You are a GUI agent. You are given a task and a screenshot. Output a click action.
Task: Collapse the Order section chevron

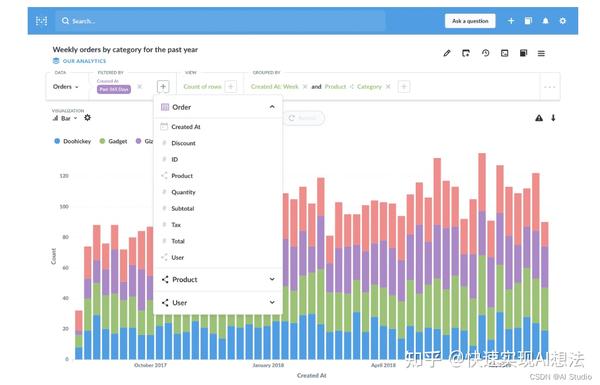(x=272, y=107)
